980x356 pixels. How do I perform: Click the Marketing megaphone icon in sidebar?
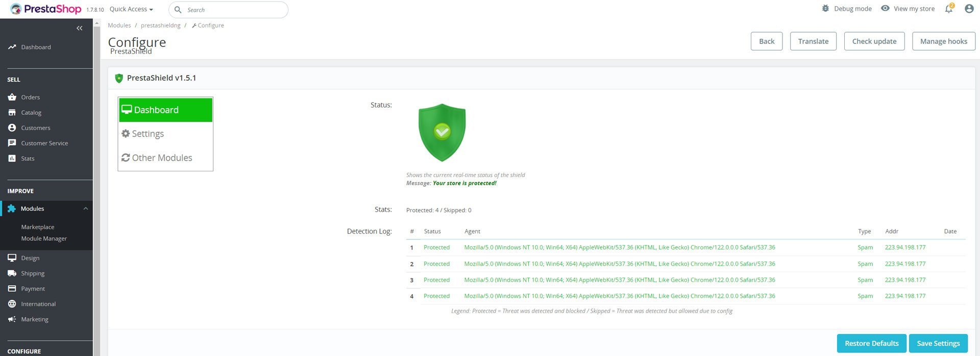12,319
